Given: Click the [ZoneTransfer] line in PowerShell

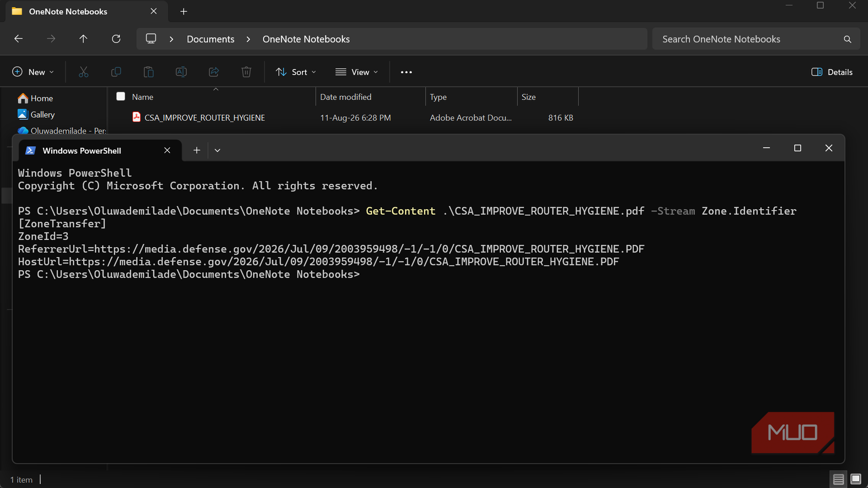Looking at the screenshot, I should pyautogui.click(x=62, y=223).
